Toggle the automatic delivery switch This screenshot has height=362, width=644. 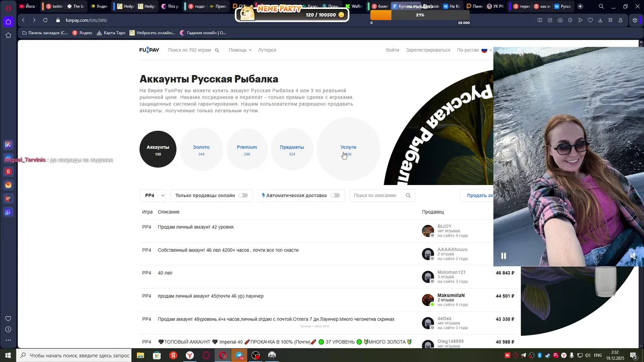pyautogui.click(x=335, y=196)
